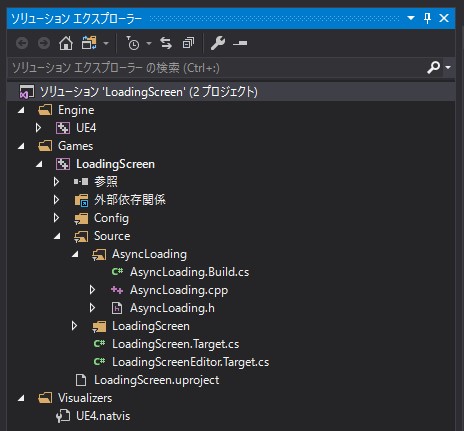Expand the AsyncLoading.h node
The height and width of the screenshot is (431, 464).
coord(92,308)
